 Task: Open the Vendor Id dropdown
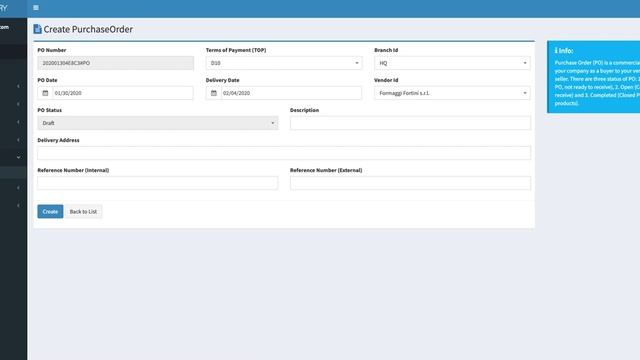pyautogui.click(x=452, y=93)
